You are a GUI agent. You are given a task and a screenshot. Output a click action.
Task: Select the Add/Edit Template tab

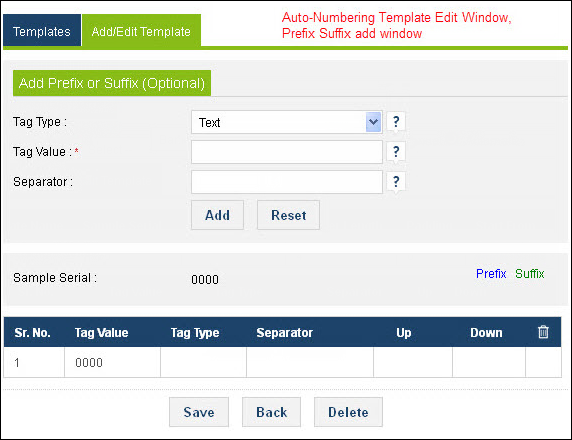click(141, 31)
